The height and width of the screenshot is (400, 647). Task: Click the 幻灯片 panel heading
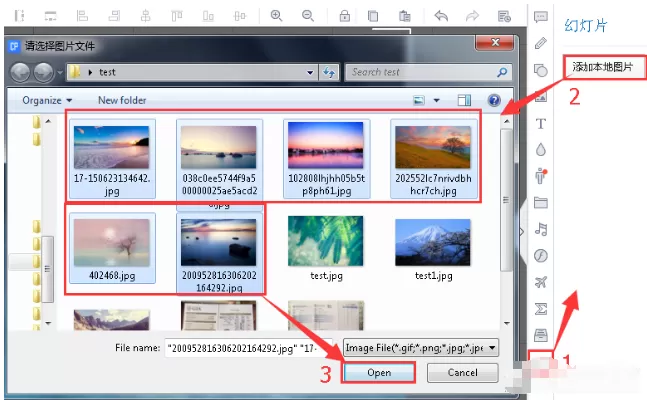click(586, 26)
